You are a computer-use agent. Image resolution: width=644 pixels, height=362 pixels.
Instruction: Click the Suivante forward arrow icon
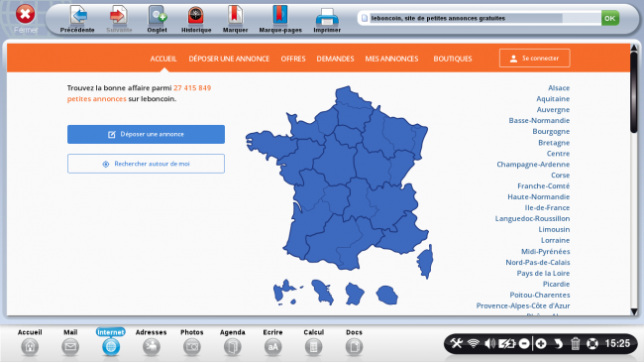118,15
